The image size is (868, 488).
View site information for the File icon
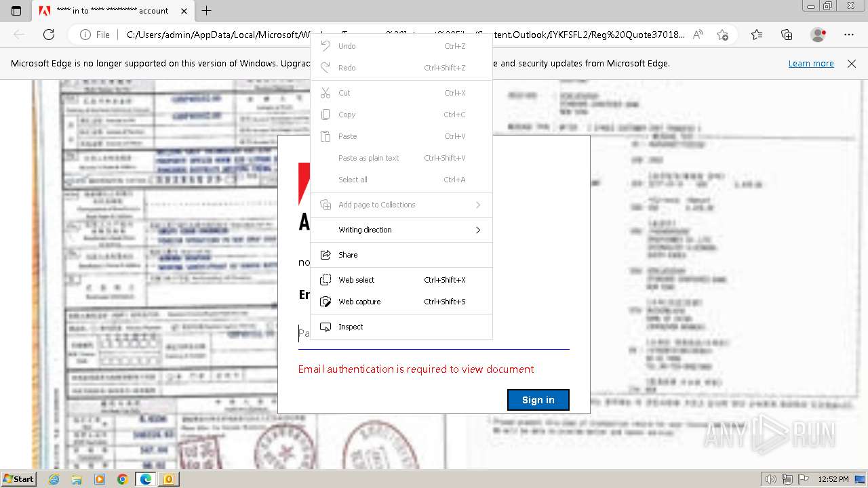(95, 35)
